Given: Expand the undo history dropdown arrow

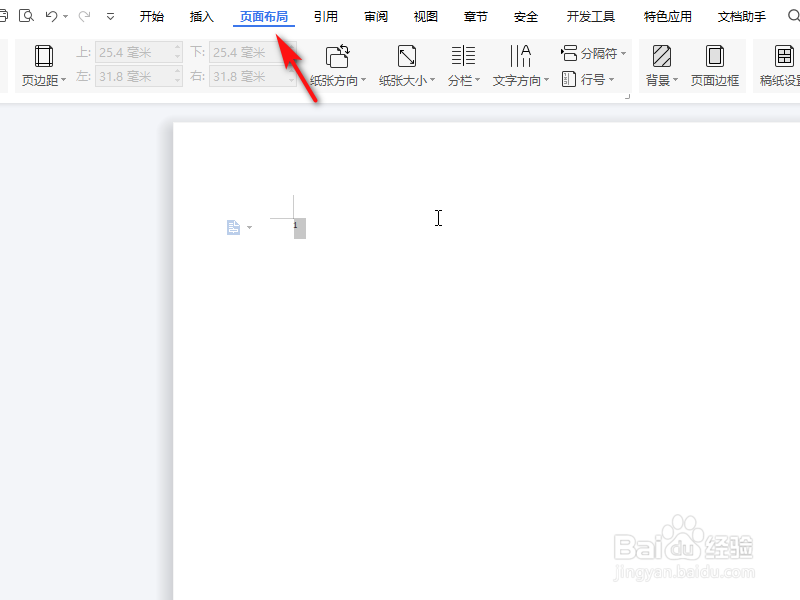Looking at the screenshot, I should (x=65, y=17).
